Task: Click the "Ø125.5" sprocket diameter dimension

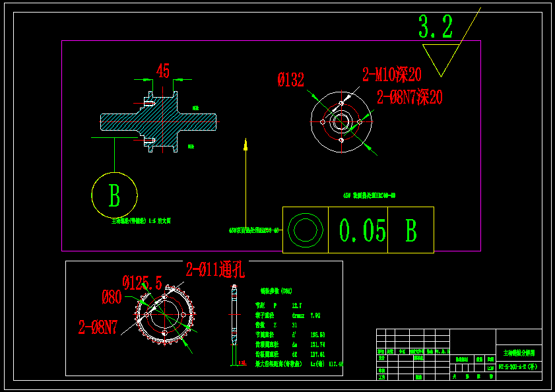Action: click(x=143, y=282)
